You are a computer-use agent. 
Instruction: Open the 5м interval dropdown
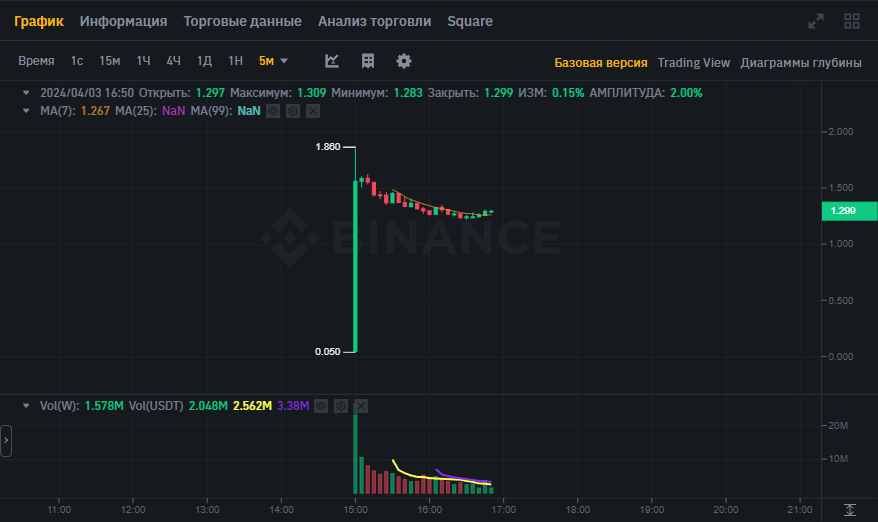coord(273,60)
